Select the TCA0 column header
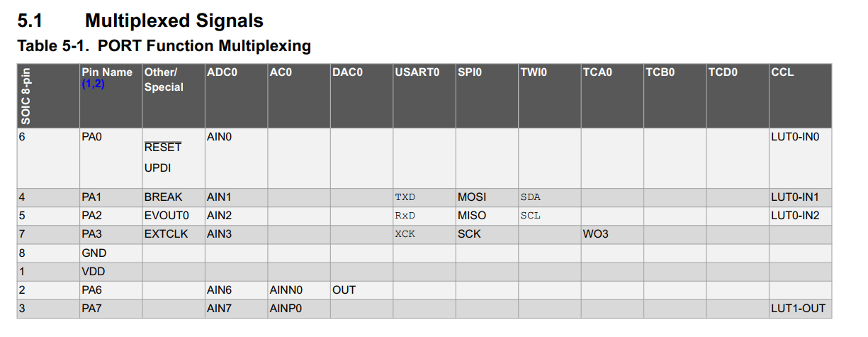The width and height of the screenshot is (868, 337). [597, 72]
